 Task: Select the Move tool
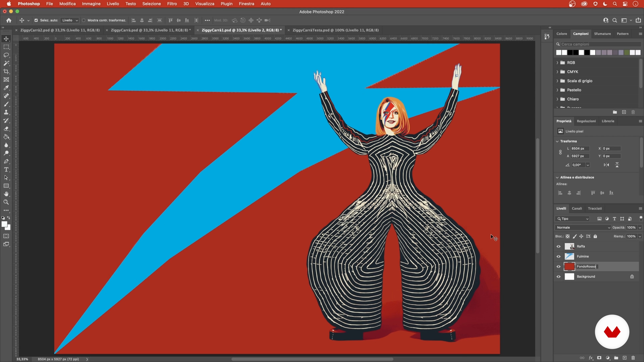[x=6, y=39]
